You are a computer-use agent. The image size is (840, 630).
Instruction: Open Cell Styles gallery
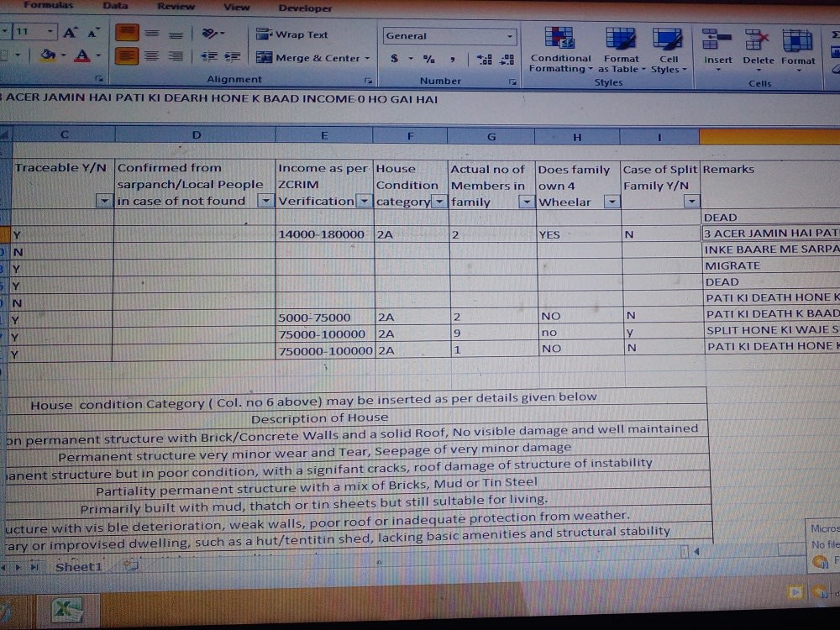coord(668,51)
